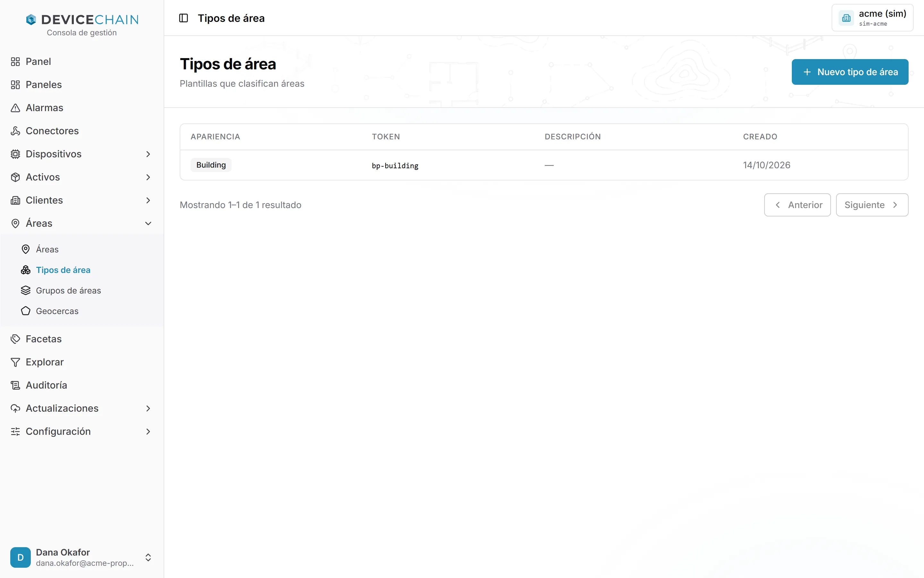Click the Paneles dashboard icon
Screen dimensions: 924x578
[x=15, y=84]
